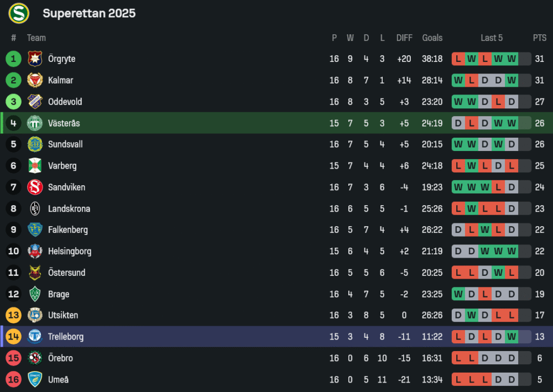Click the Sandviken club logo
The width and height of the screenshot is (553, 392).
point(35,187)
